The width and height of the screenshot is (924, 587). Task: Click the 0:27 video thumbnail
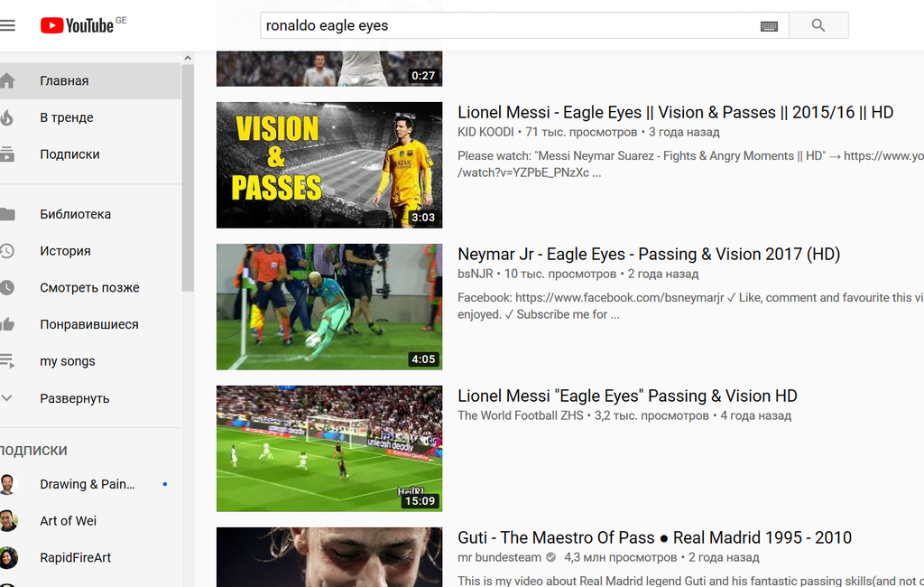(328, 69)
